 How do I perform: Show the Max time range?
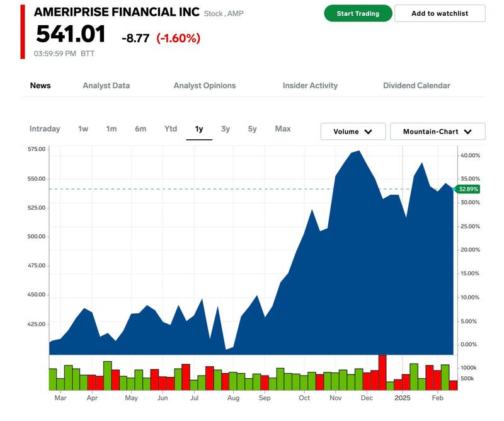coord(283,129)
